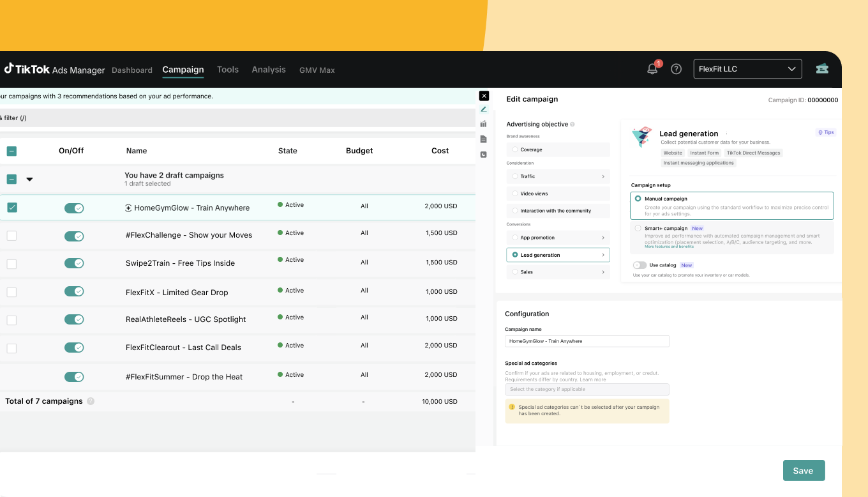Close the Edit campaign panel

pyautogui.click(x=484, y=96)
